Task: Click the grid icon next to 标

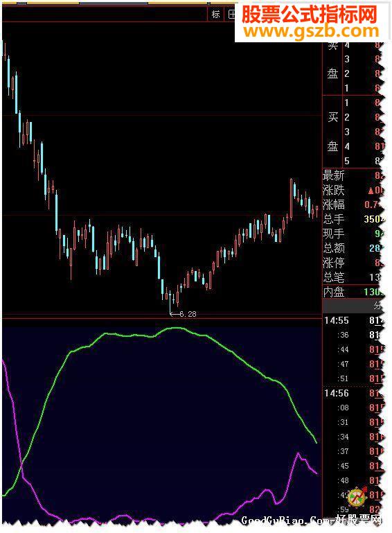Action: click(231, 15)
